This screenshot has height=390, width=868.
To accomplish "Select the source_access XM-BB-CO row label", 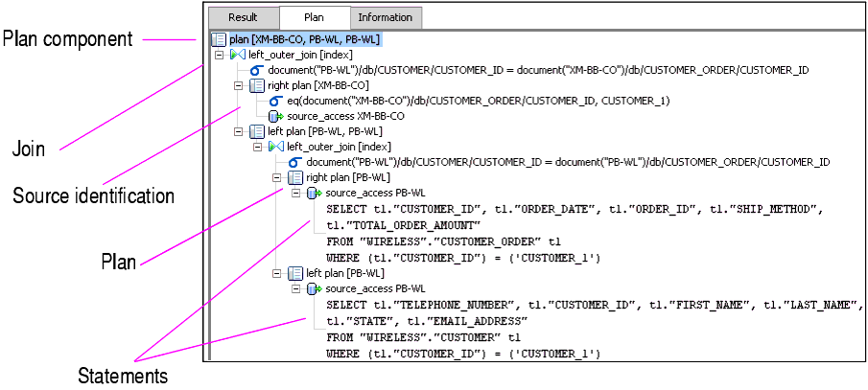I will (x=345, y=116).
